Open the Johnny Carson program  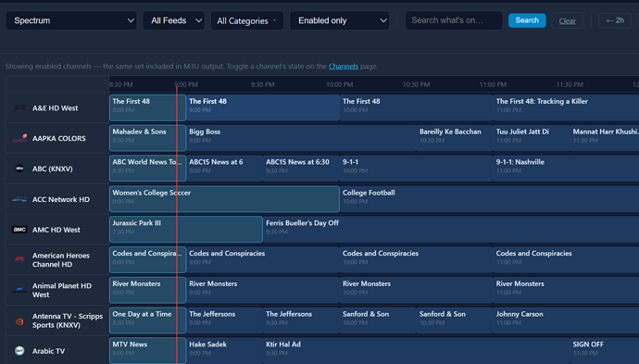click(566, 320)
